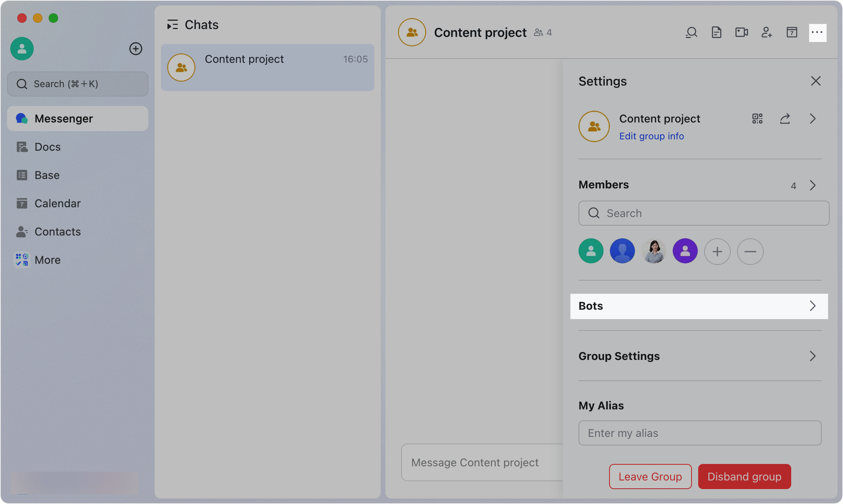
Task: Click the Edit group info link
Action: (x=651, y=136)
